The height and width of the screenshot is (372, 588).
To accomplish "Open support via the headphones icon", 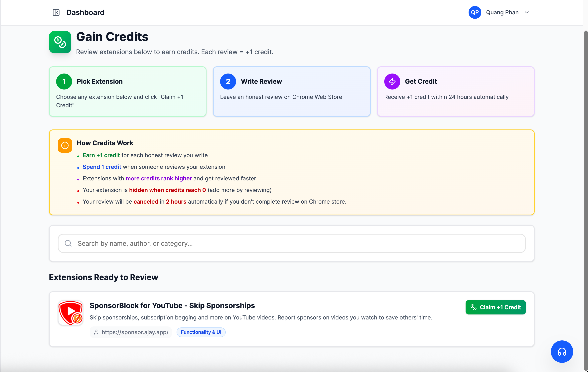I will click(x=562, y=351).
